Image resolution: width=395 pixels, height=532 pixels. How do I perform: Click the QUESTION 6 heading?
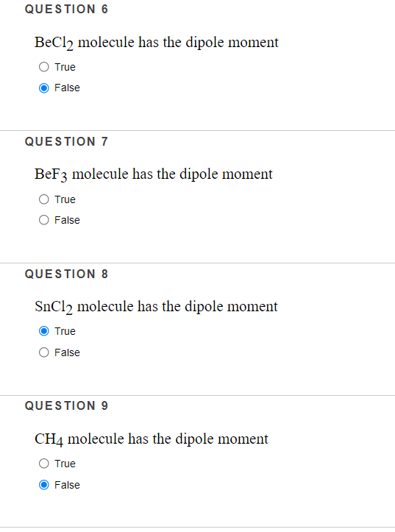(66, 9)
